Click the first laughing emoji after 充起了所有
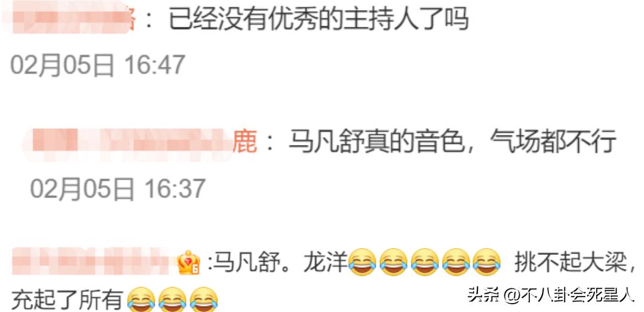 [x=141, y=299]
